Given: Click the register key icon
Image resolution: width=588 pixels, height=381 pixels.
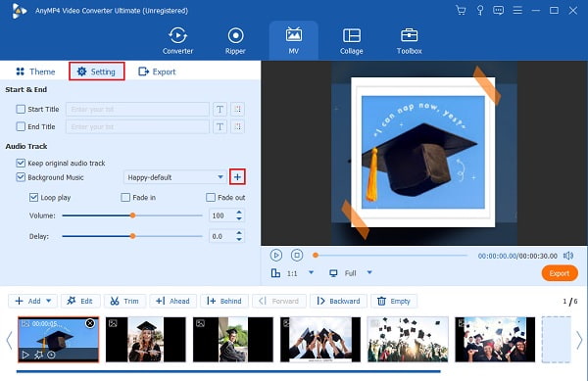Looking at the screenshot, I should point(479,10).
